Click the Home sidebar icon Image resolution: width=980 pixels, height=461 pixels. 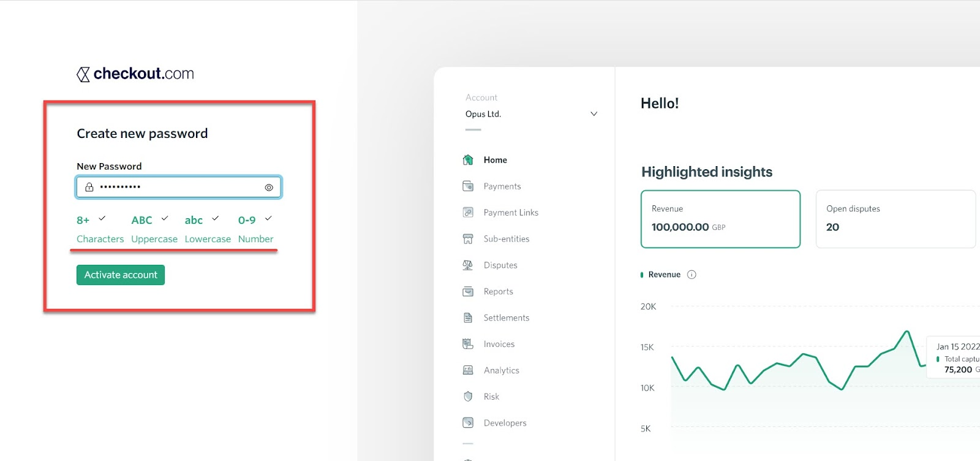coord(468,160)
